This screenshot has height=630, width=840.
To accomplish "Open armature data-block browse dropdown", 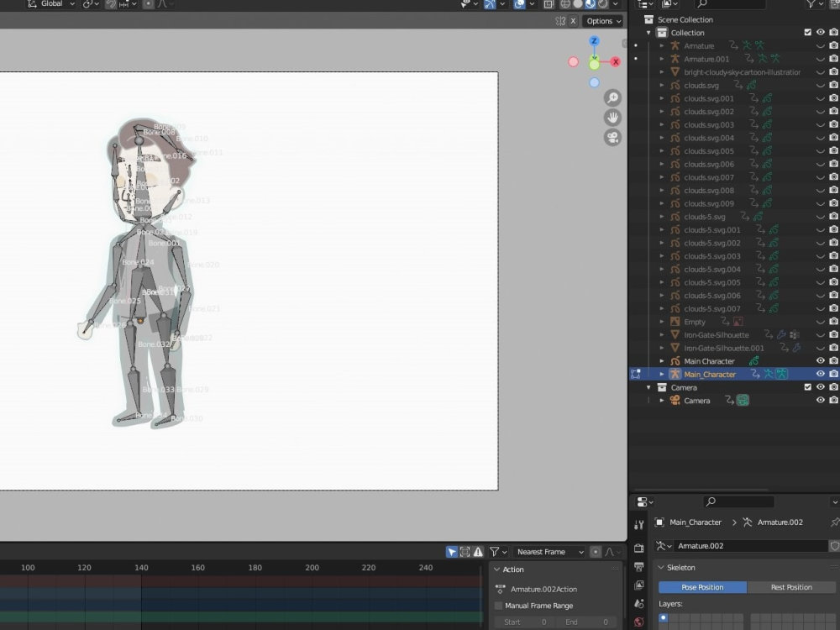I will click(664, 546).
